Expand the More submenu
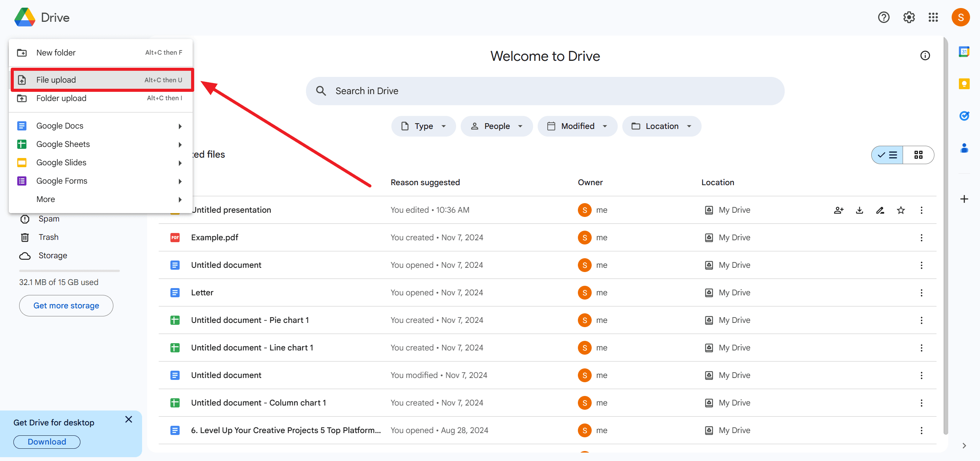Screen dimensions: 980x461 pyautogui.click(x=101, y=199)
